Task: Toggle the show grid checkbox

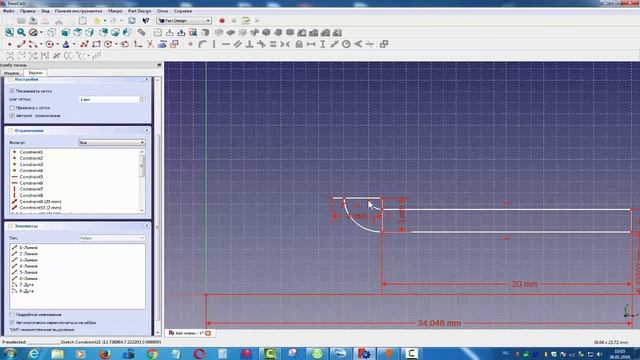Action: tap(12, 91)
